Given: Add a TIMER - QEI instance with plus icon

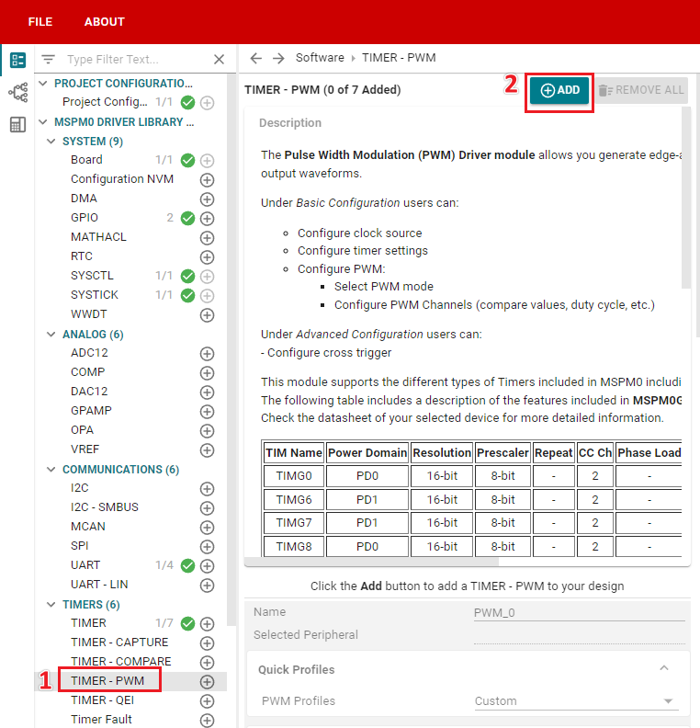Looking at the screenshot, I should tap(207, 701).
